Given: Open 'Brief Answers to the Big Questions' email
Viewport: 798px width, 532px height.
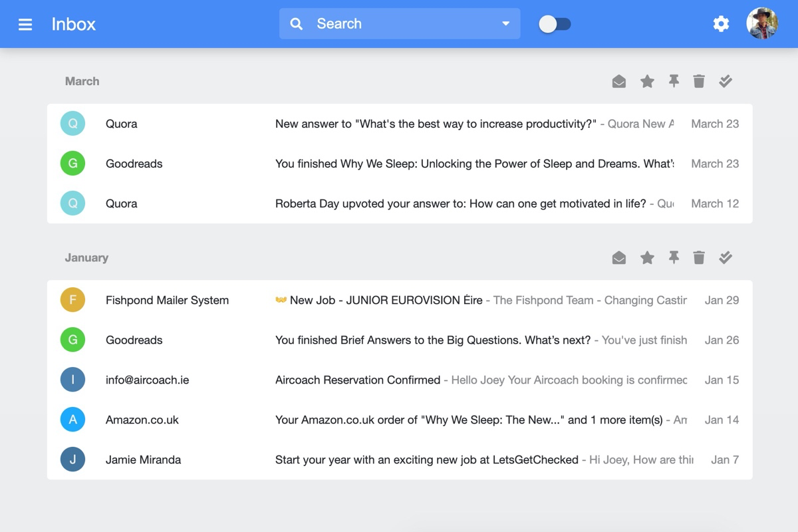Looking at the screenshot, I should [400, 340].
